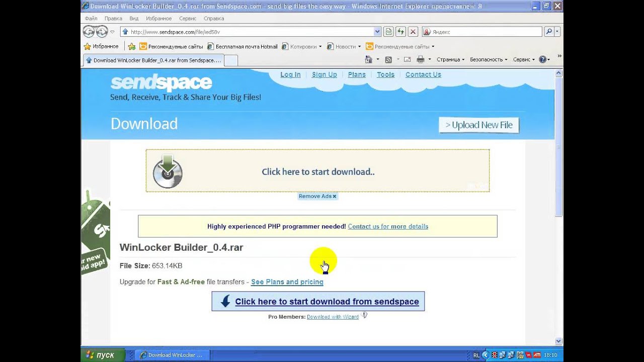Open the Справка menu
This screenshot has width=644, height=362.
214,18
